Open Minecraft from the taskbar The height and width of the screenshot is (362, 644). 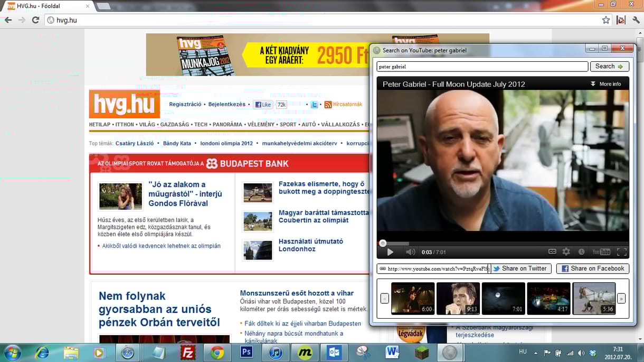click(422, 352)
